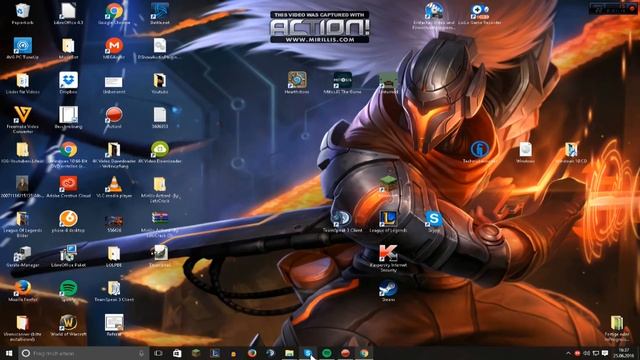Launch the Steam desktop shortcut

pyautogui.click(x=388, y=291)
